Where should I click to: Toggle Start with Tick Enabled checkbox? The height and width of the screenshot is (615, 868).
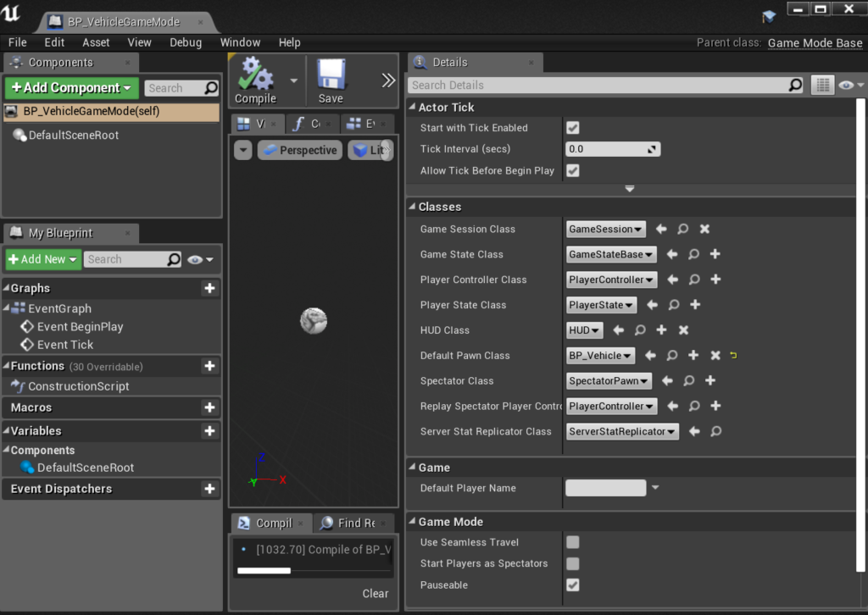573,128
